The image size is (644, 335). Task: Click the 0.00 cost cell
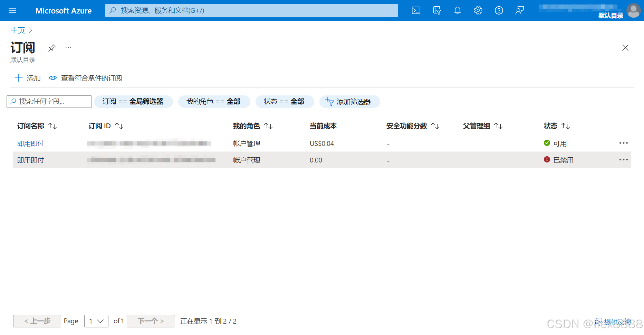(x=316, y=160)
